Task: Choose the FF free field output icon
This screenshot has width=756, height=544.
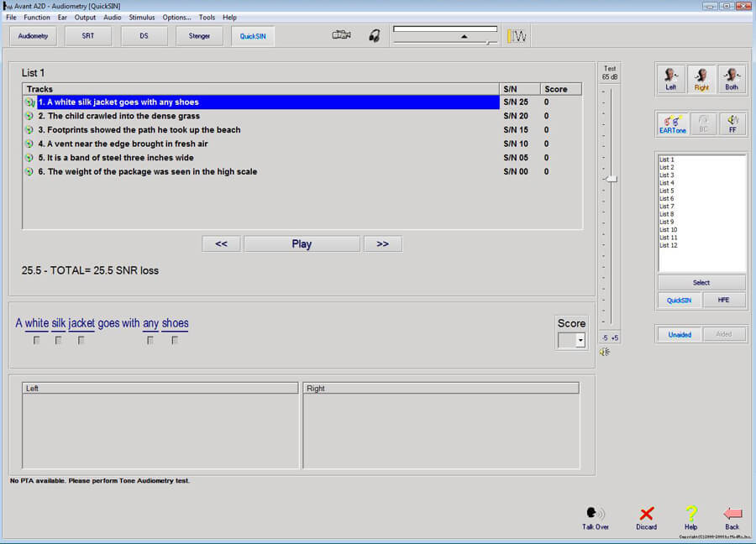Action: [730, 124]
